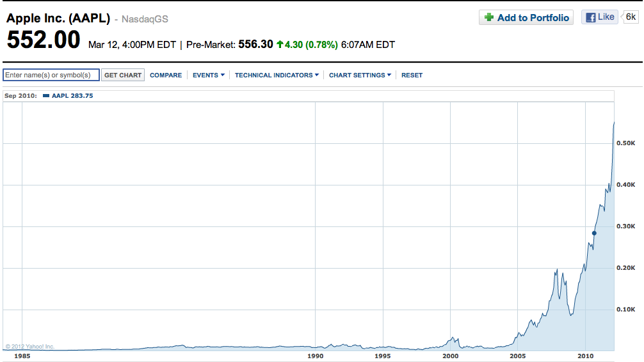The height and width of the screenshot is (362, 644).
Task: Click the 6k like count bubble
Action: [630, 17]
